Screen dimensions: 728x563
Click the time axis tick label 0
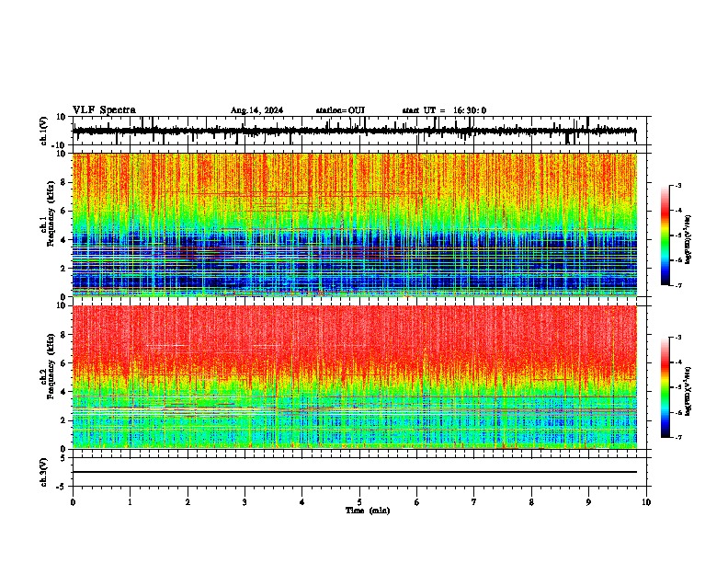[73, 502]
